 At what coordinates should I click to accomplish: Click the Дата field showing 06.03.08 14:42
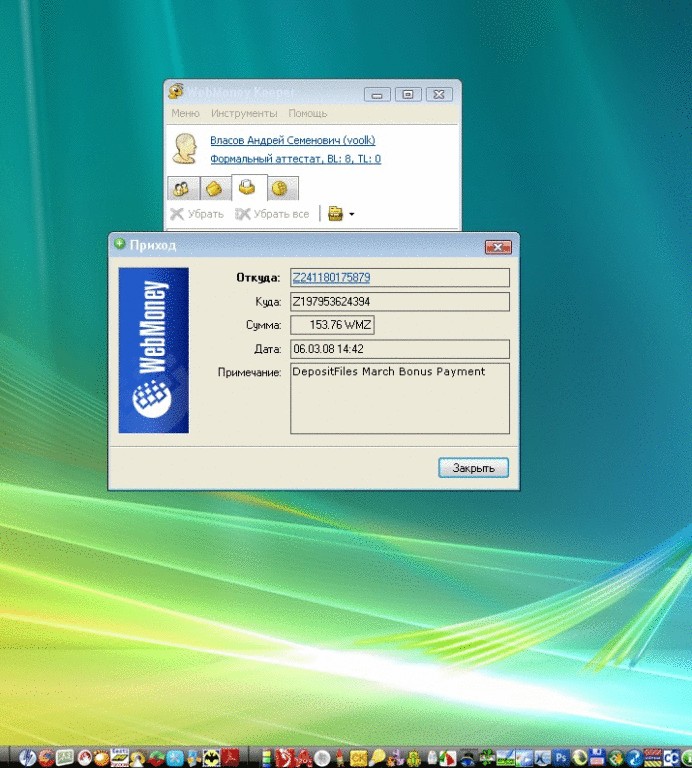[x=400, y=349]
